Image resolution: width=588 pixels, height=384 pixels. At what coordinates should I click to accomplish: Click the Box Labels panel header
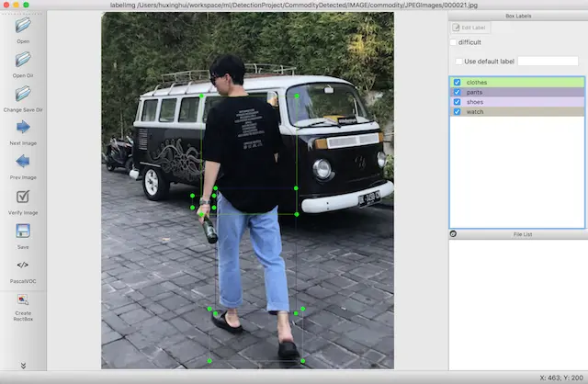(518, 16)
